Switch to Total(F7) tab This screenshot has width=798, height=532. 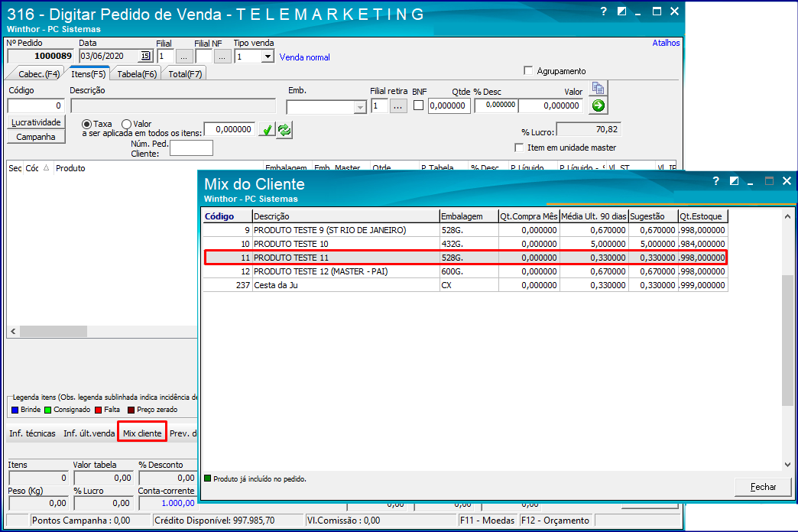click(185, 74)
